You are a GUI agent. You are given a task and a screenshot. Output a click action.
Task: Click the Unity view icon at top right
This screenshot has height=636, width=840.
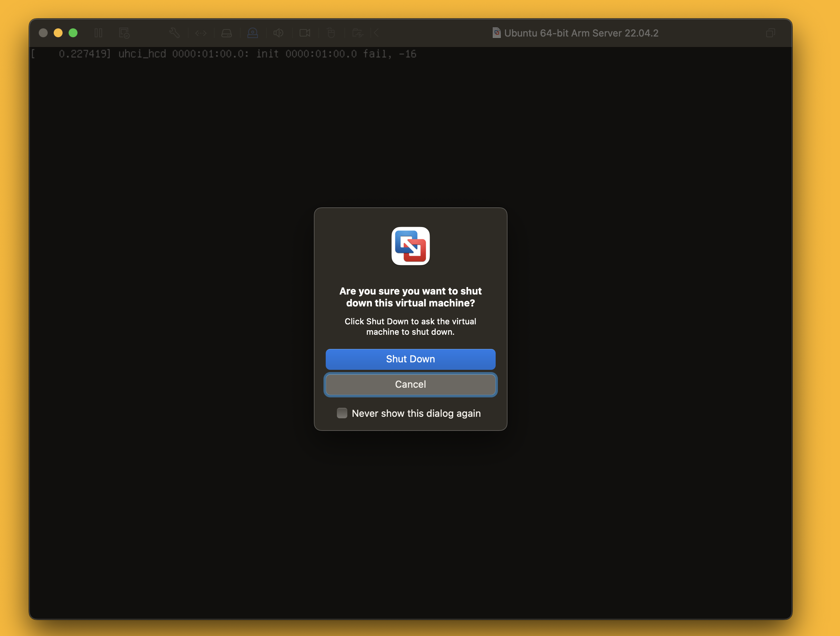[x=771, y=33]
